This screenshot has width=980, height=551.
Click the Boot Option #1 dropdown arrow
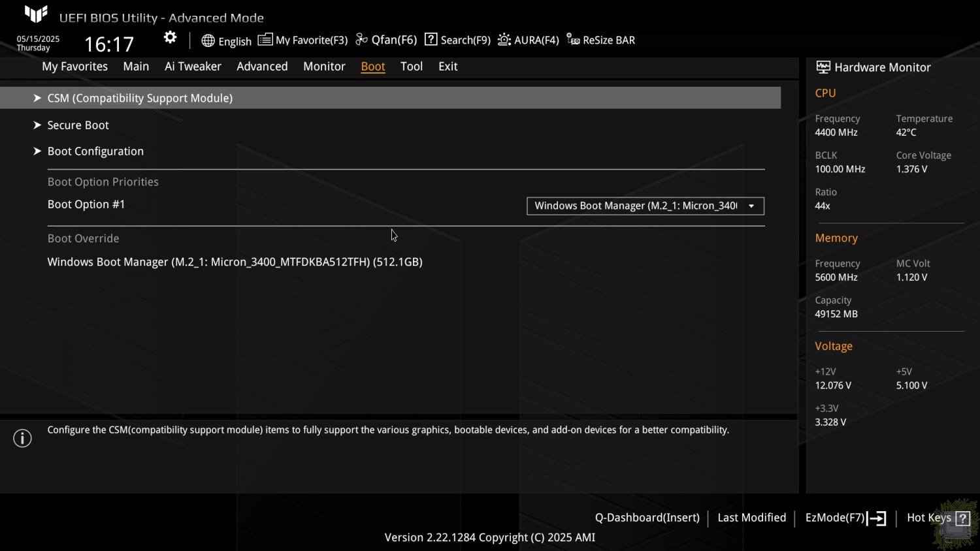[x=751, y=206]
